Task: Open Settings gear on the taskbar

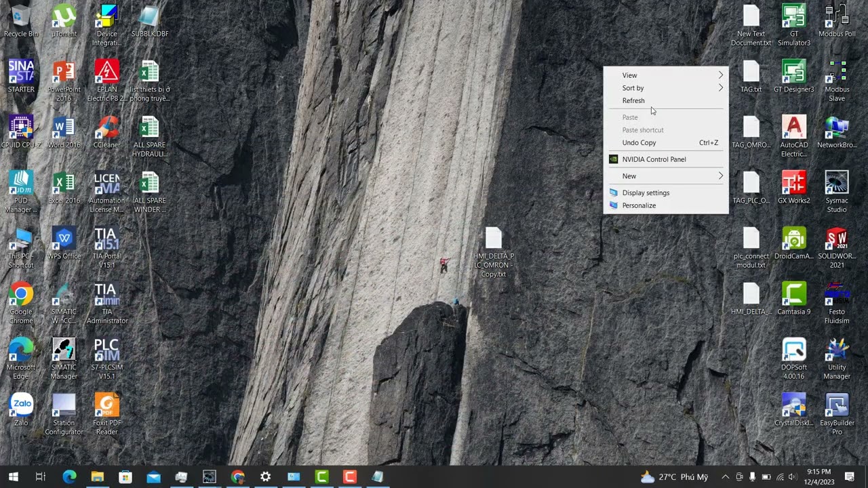Action: click(265, 477)
